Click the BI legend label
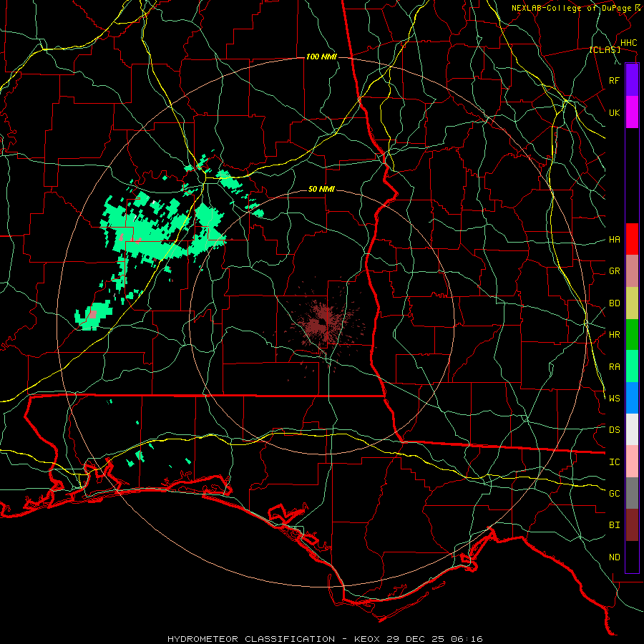The image size is (644, 644). (x=615, y=525)
